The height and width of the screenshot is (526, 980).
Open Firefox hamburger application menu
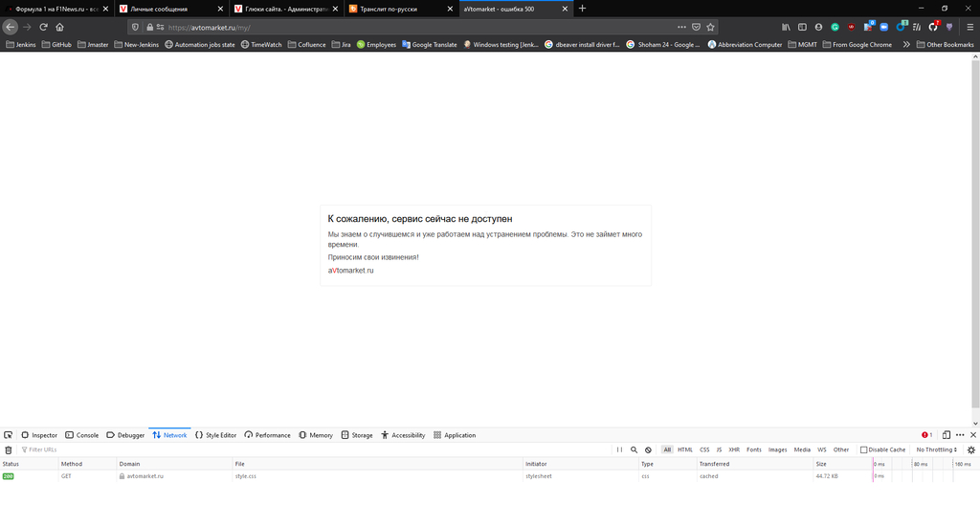tap(969, 27)
